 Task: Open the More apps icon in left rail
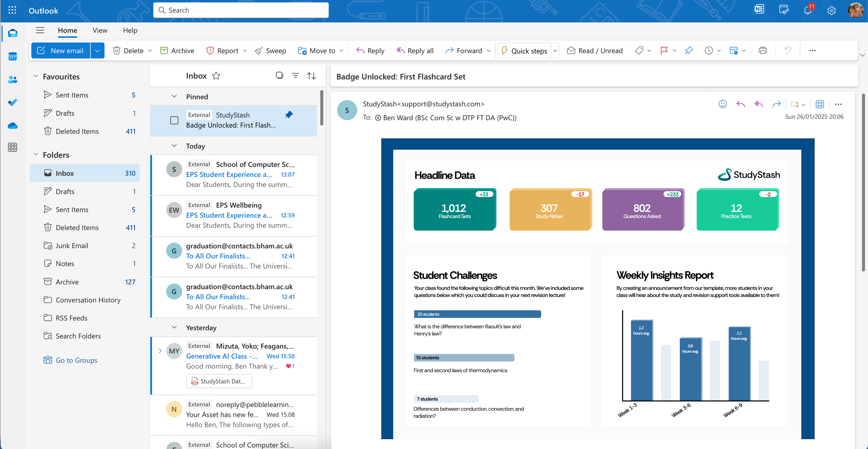12,147
